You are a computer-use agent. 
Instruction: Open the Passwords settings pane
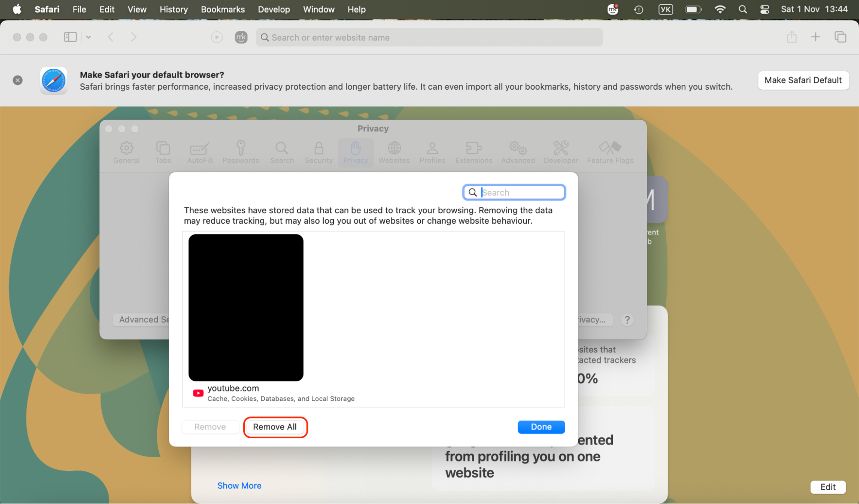(241, 152)
